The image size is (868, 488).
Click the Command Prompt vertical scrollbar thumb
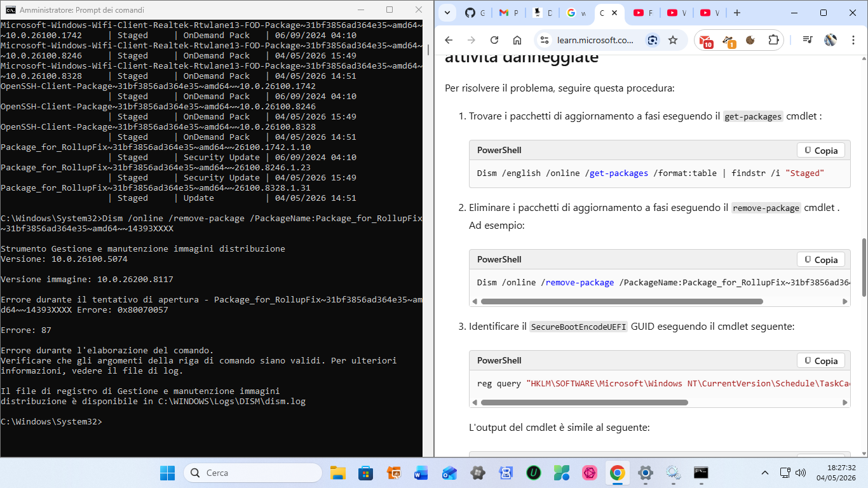(x=428, y=50)
